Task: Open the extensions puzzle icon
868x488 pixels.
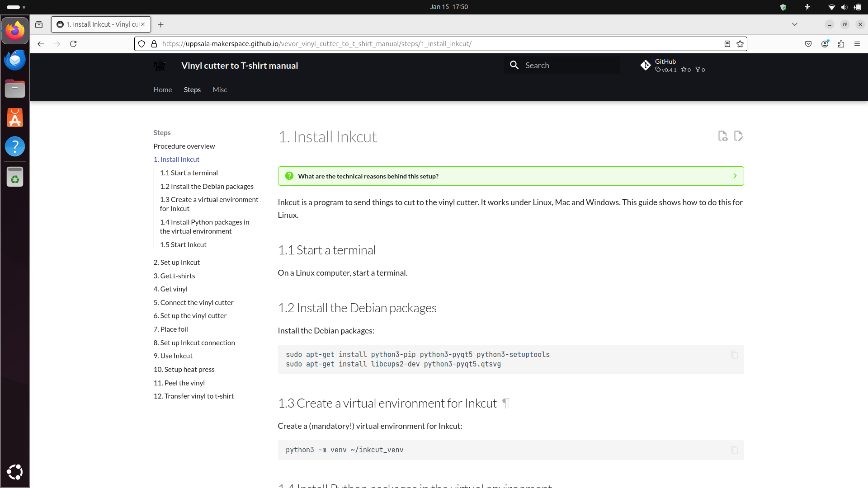Action: point(841,44)
